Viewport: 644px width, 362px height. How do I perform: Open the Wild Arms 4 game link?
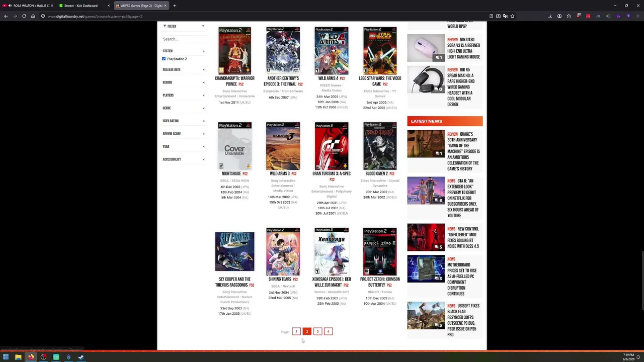[x=328, y=78]
